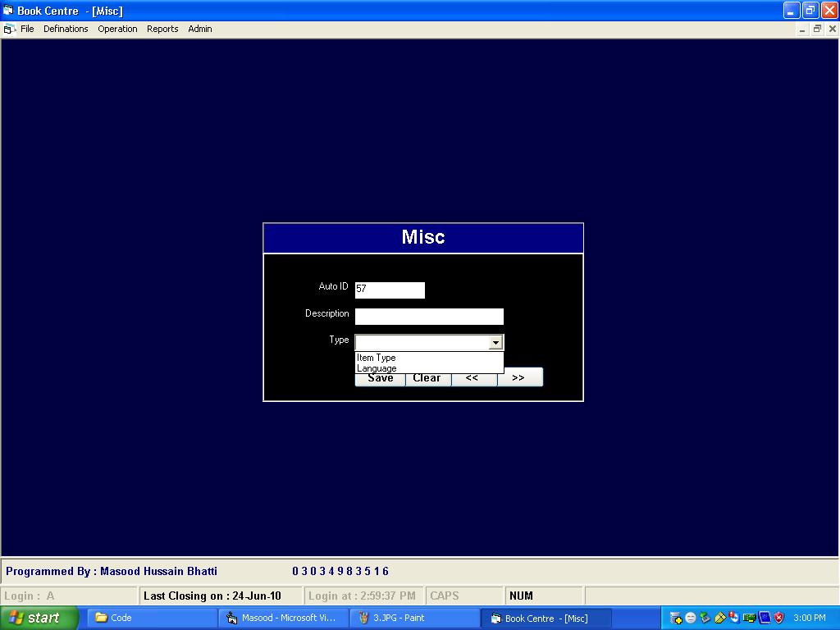
Task: Click the 'Last Closing on : 24-Jun-10' status panel
Action: click(x=220, y=596)
